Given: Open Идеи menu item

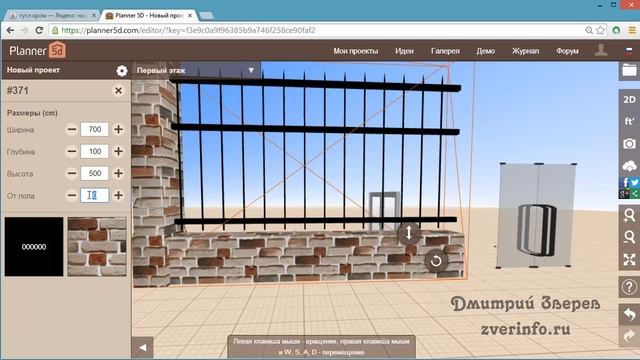Looking at the screenshot, I should tap(404, 51).
